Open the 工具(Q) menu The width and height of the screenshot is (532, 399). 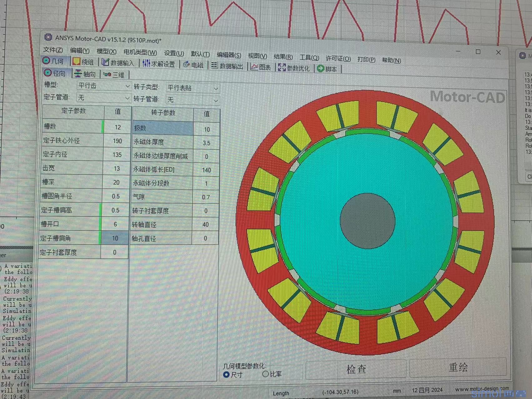coord(309,58)
